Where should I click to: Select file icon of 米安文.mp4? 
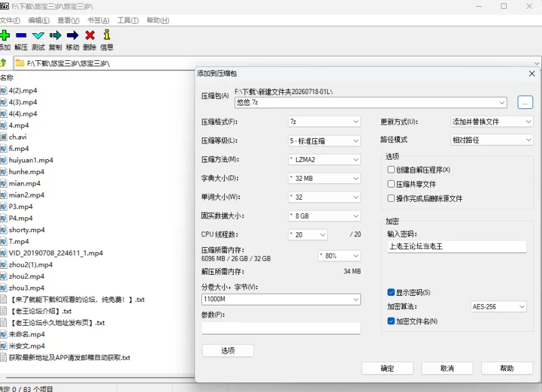3,346
